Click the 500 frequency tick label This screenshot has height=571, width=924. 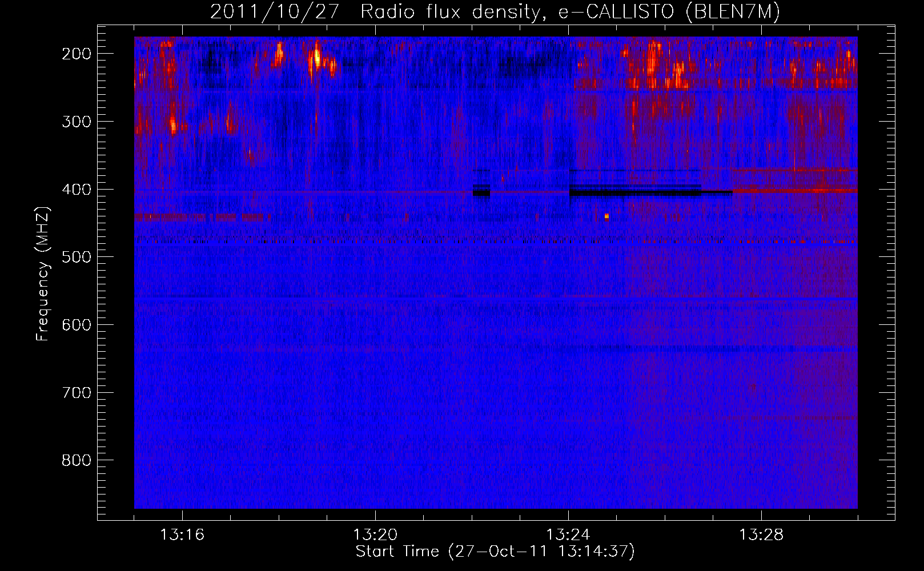pyautogui.click(x=77, y=257)
